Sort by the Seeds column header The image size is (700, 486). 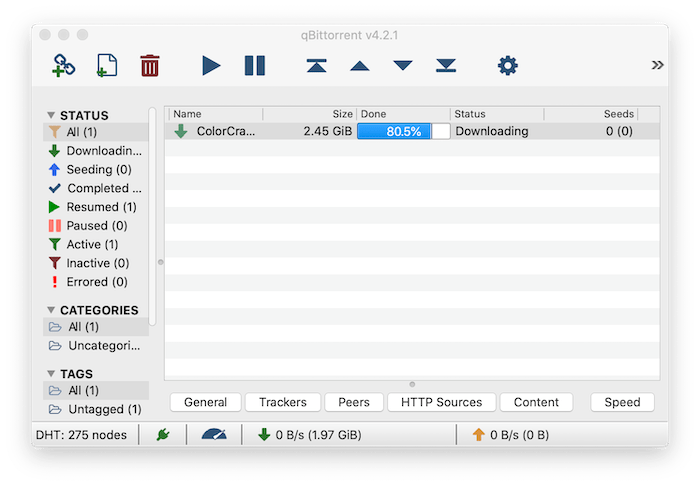point(591,114)
